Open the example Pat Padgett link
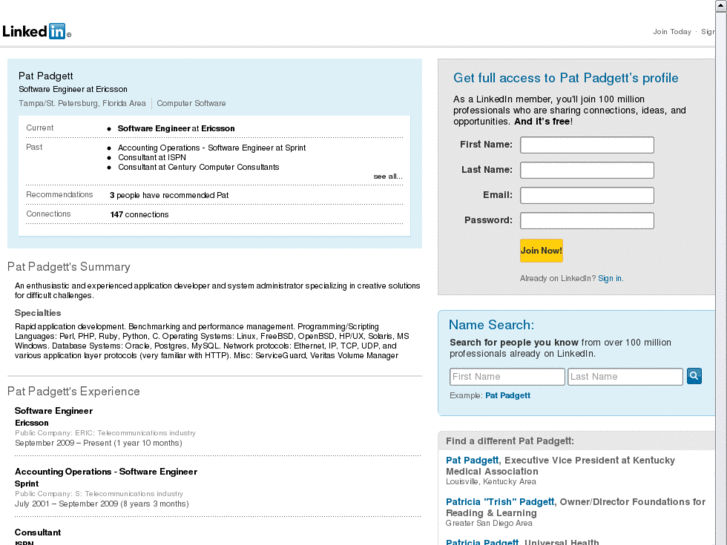 click(x=508, y=396)
